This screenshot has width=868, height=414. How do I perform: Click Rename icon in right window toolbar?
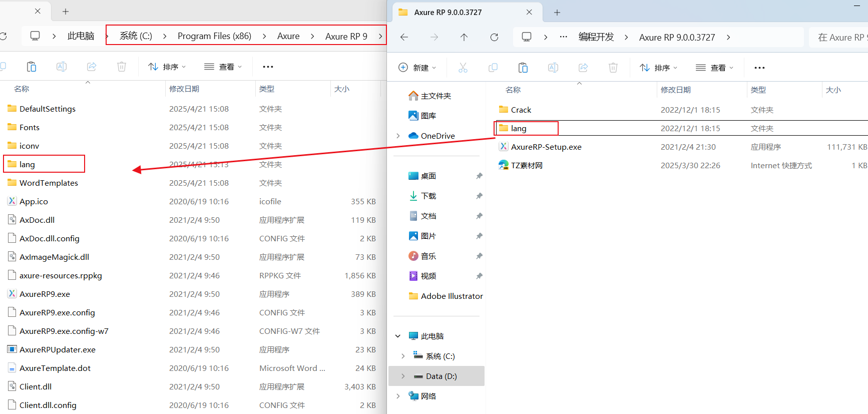click(553, 68)
